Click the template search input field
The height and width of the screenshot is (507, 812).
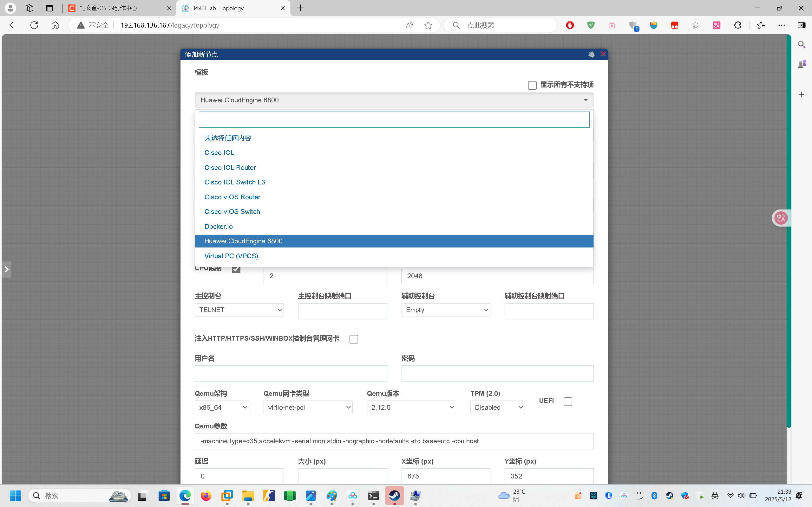point(394,120)
